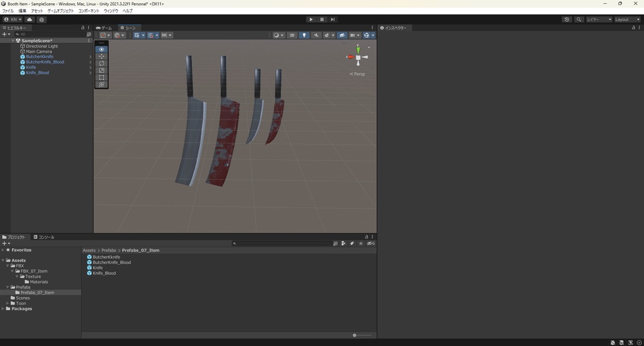Open the Gizmos dropdown arrow
The image size is (644, 346).
click(373, 35)
